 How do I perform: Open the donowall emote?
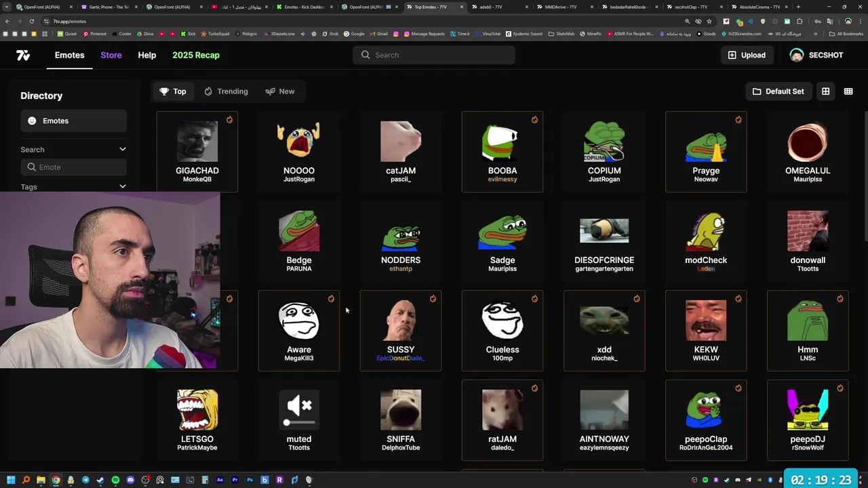(x=808, y=241)
